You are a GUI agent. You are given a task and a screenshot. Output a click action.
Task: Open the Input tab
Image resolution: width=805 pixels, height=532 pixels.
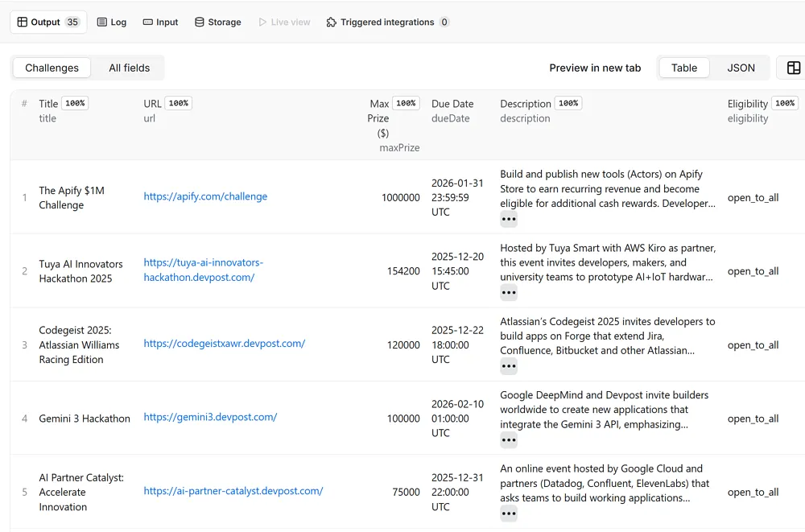click(160, 23)
